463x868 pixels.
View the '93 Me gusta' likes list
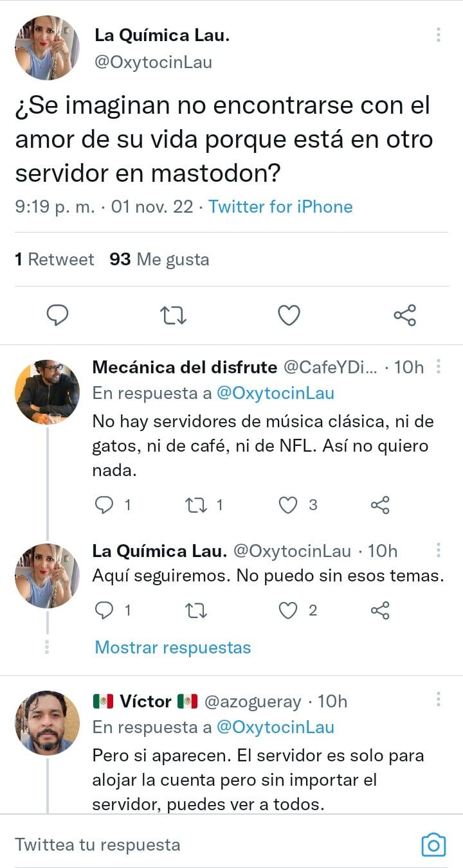coord(159,260)
